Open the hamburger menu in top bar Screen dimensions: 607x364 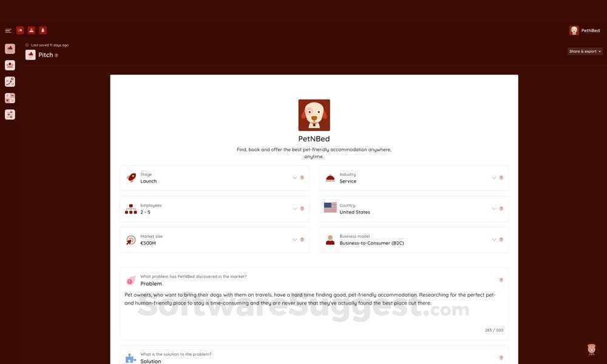point(8,30)
